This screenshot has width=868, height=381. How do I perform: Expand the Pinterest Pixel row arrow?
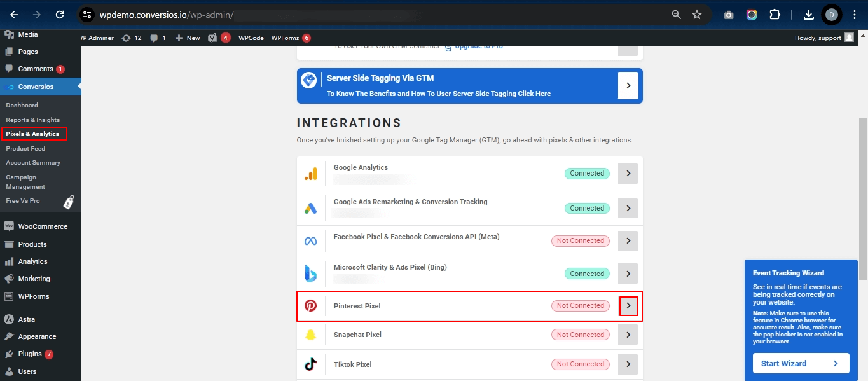click(628, 306)
